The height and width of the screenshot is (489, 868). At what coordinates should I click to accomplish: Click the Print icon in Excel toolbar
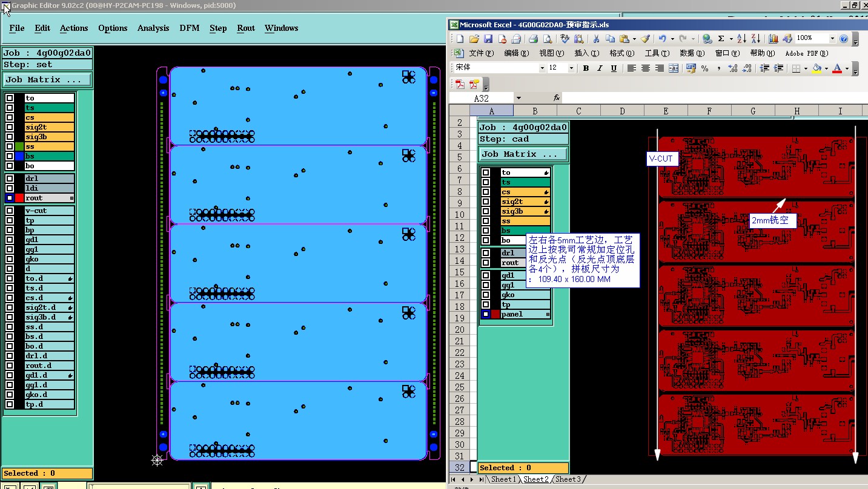coord(533,39)
